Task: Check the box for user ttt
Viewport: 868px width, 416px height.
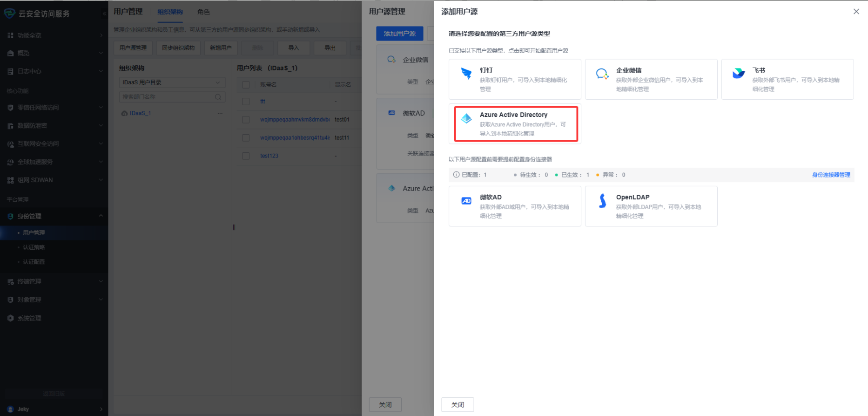Action: (246, 102)
